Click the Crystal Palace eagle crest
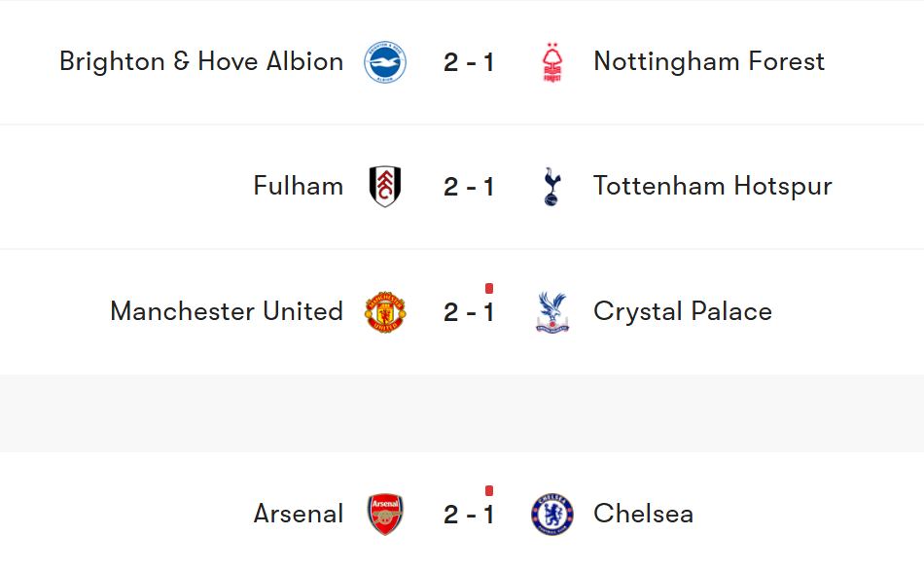 552,312
